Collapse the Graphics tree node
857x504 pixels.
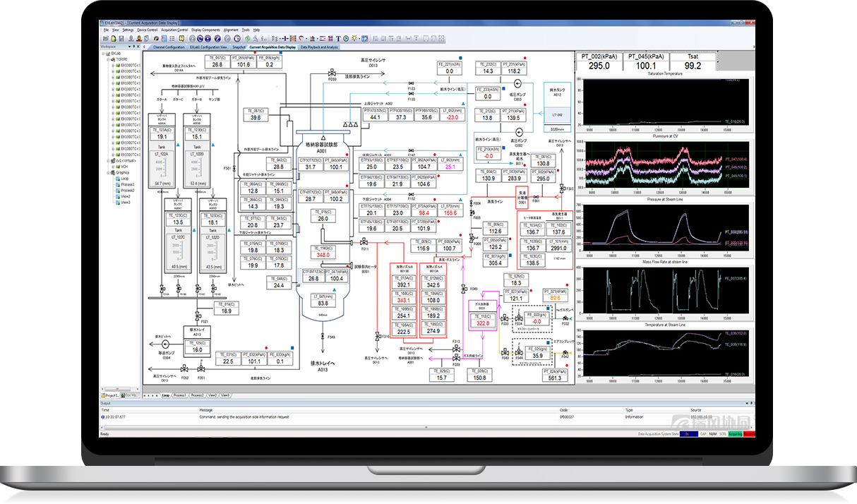coord(108,172)
